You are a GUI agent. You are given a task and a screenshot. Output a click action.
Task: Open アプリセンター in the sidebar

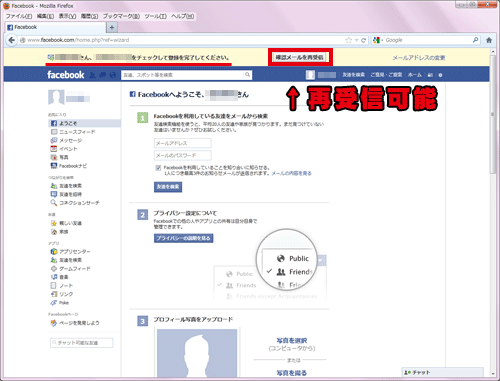click(x=70, y=251)
